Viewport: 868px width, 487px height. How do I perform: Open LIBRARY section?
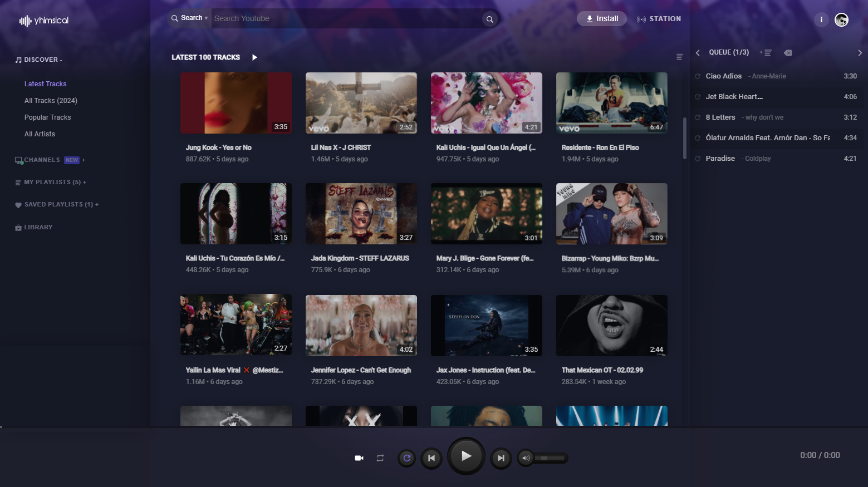[38, 228]
